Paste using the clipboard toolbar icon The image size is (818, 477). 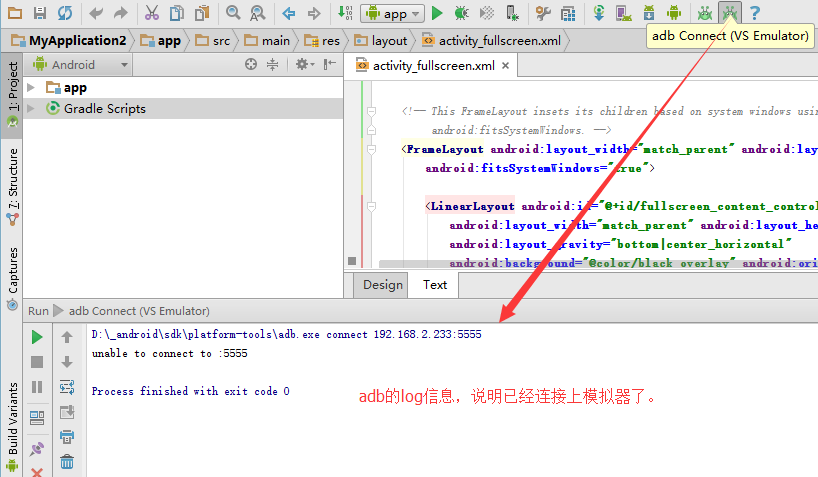pos(202,13)
